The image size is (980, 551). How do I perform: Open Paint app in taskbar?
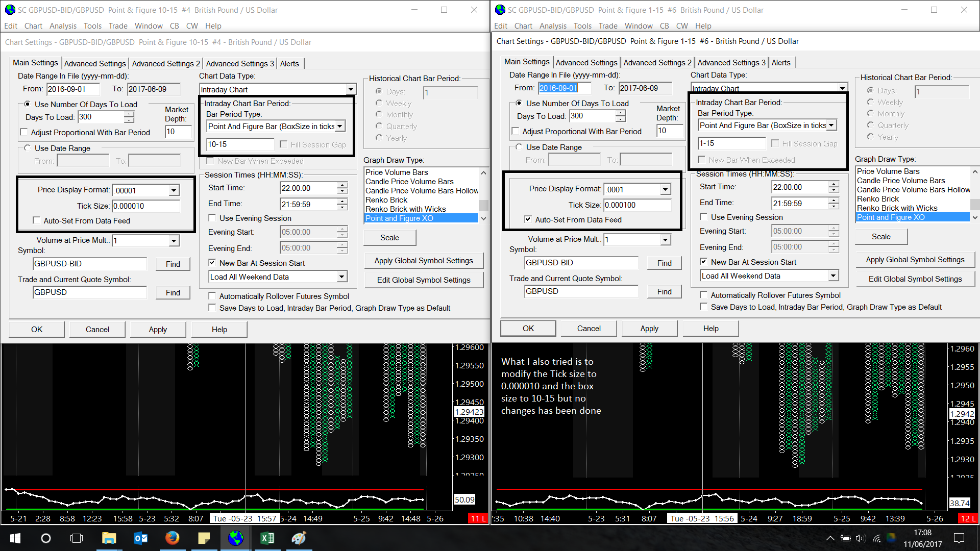click(x=299, y=538)
